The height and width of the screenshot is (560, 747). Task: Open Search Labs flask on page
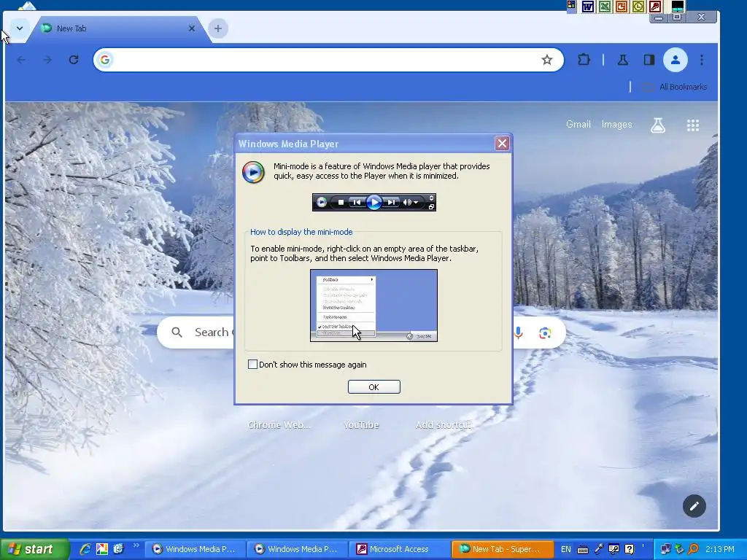point(657,125)
